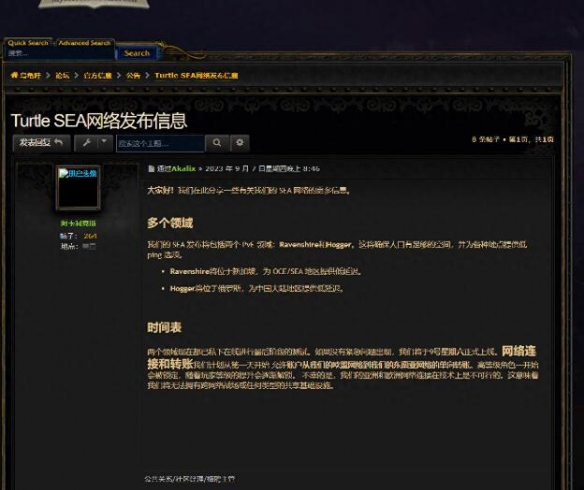Open the 公告 breadcrumb link
Viewport: 584px width, 490px height.
[x=133, y=76]
